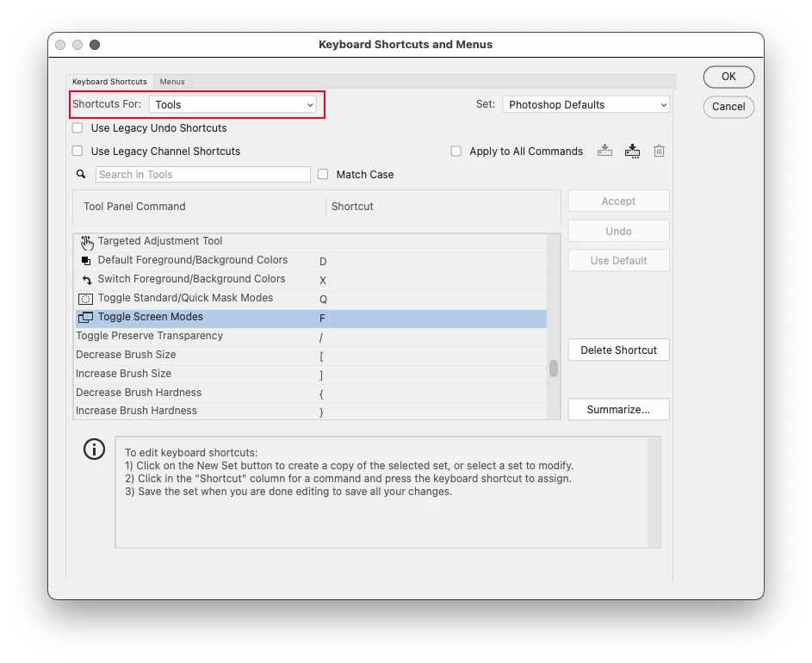This screenshot has width=812, height=663.
Task: Switch to the Menus tab
Action: coord(172,81)
